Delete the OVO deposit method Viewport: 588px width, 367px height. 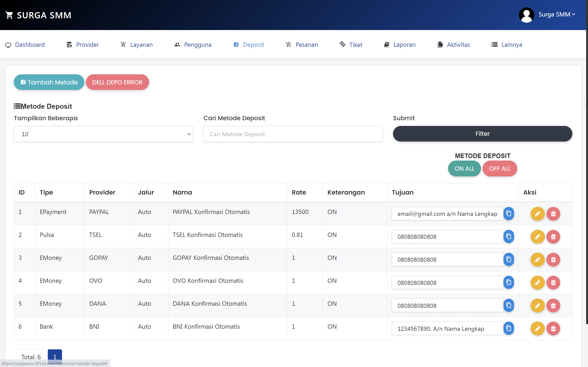tap(553, 282)
